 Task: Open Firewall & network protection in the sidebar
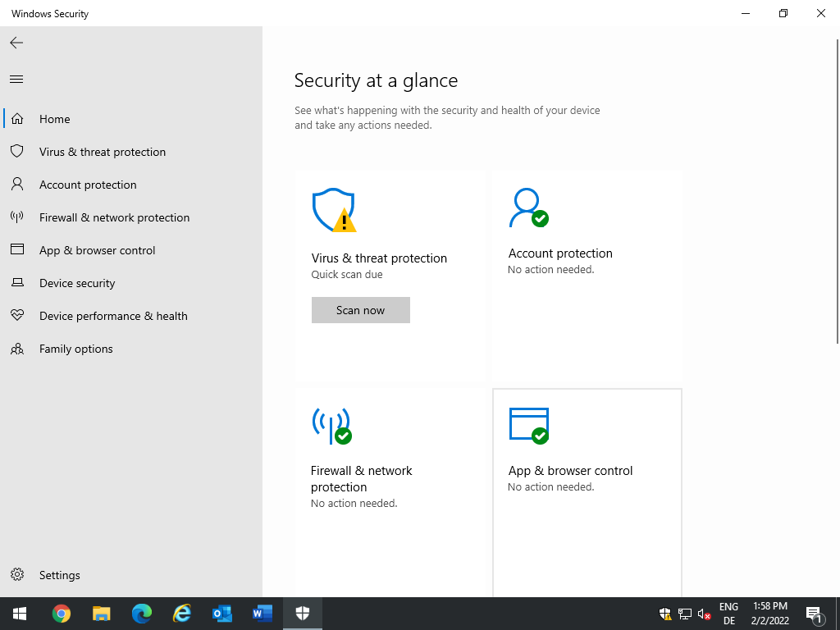(114, 217)
